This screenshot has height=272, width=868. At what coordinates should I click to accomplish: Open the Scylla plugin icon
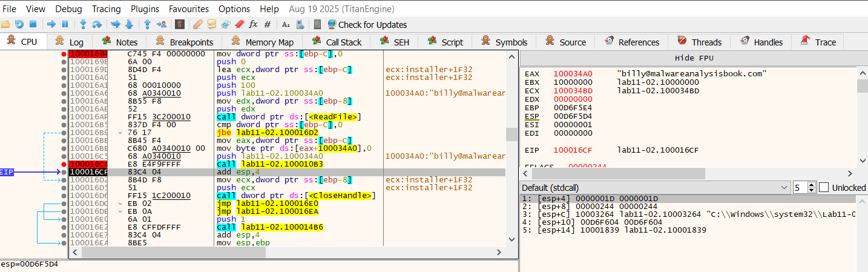(x=179, y=24)
